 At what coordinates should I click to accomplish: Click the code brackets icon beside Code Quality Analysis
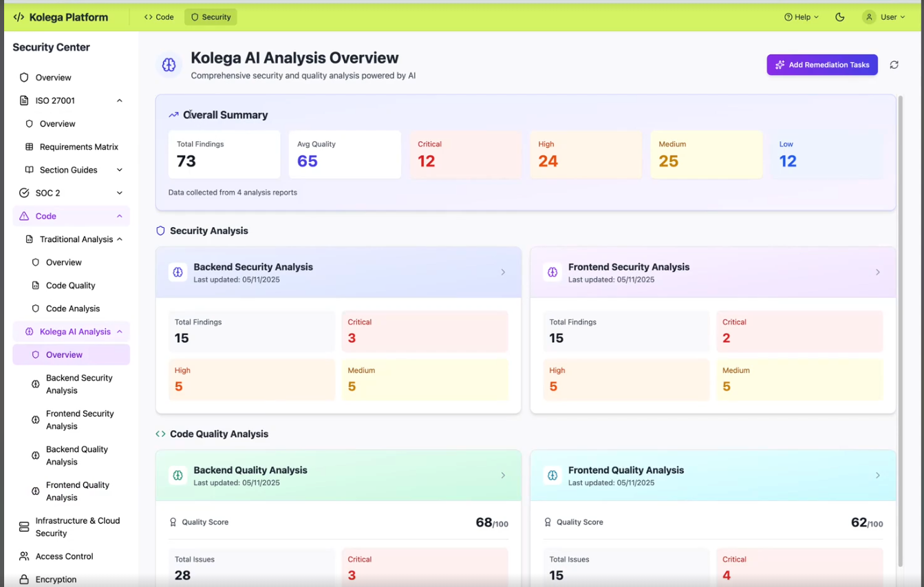(160, 434)
